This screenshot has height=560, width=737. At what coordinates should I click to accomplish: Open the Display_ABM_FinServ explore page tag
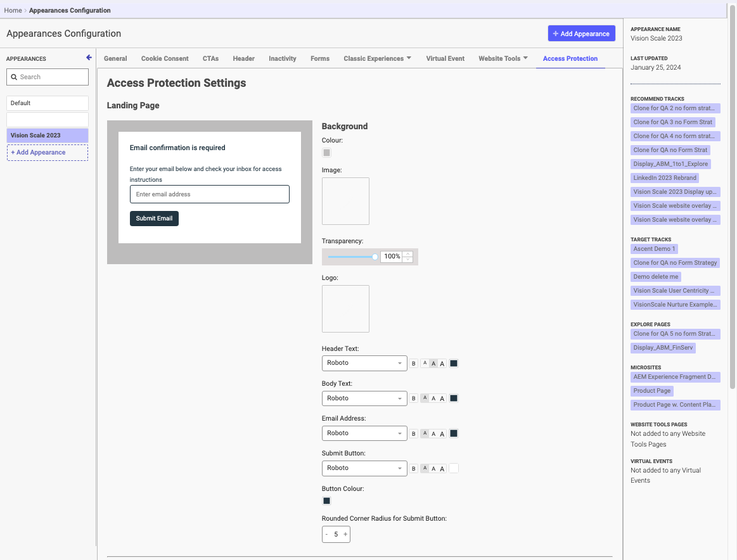[663, 348]
